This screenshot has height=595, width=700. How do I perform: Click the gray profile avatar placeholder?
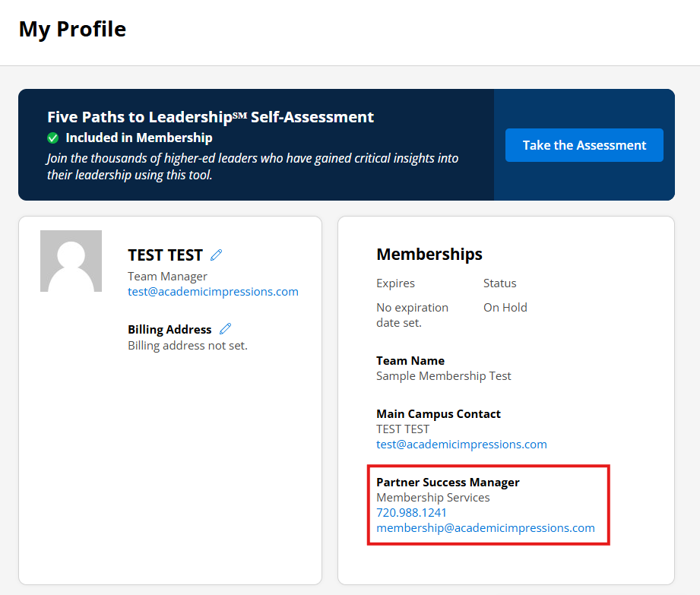tap(71, 261)
